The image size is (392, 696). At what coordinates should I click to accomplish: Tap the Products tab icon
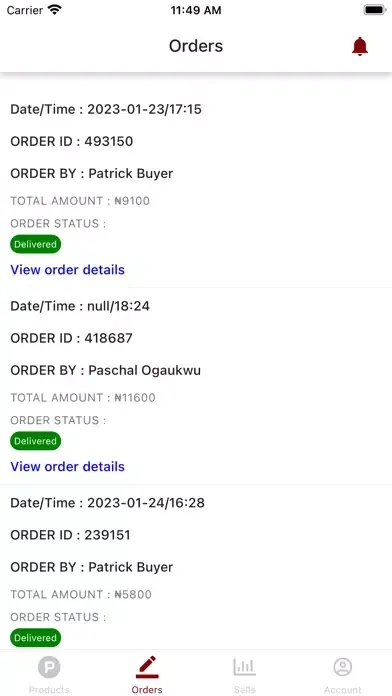[49, 667]
